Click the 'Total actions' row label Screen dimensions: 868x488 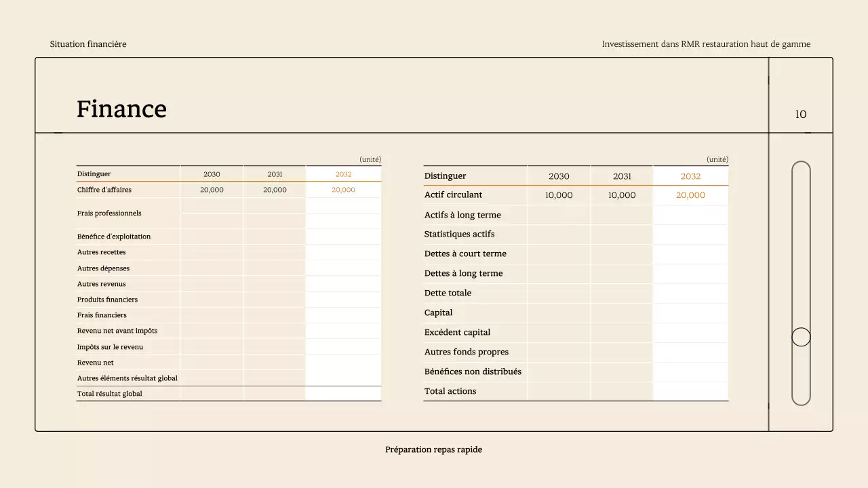[x=450, y=392]
